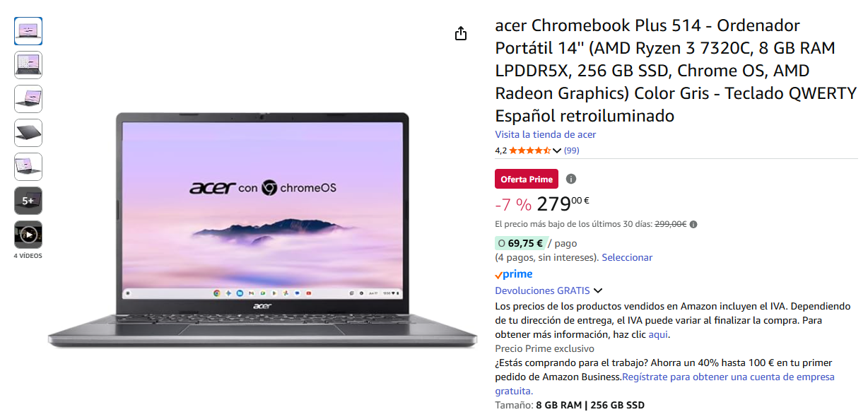The width and height of the screenshot is (868, 412).
Task: Select the second thumbnail showing keyboard view
Action: 28,65
